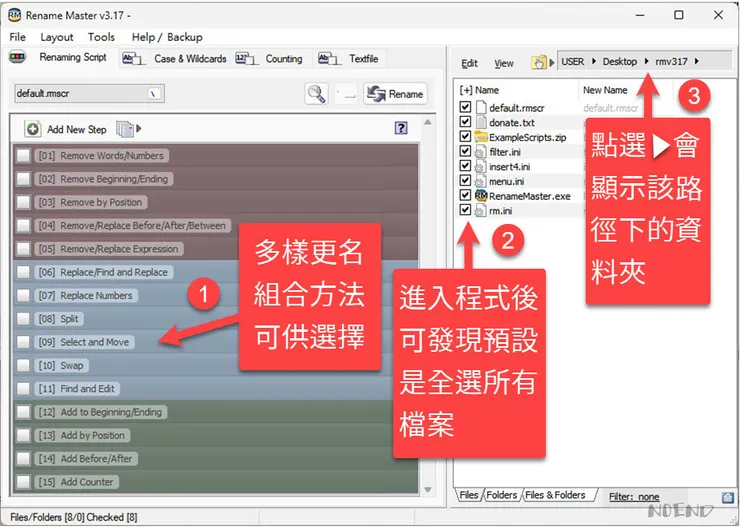The image size is (740, 527).
Task: Click the rm.ini file icon
Action: click(x=480, y=210)
